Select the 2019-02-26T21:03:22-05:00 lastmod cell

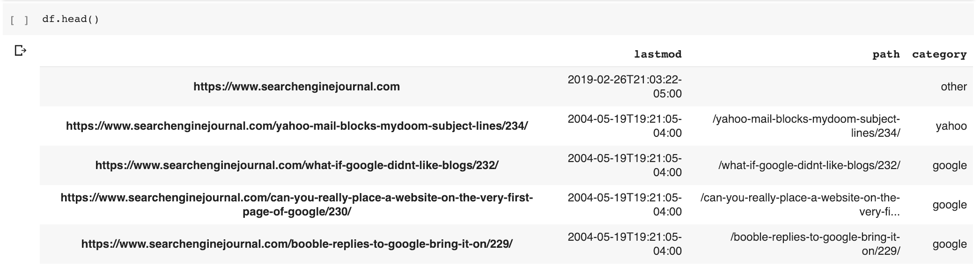pyautogui.click(x=625, y=87)
